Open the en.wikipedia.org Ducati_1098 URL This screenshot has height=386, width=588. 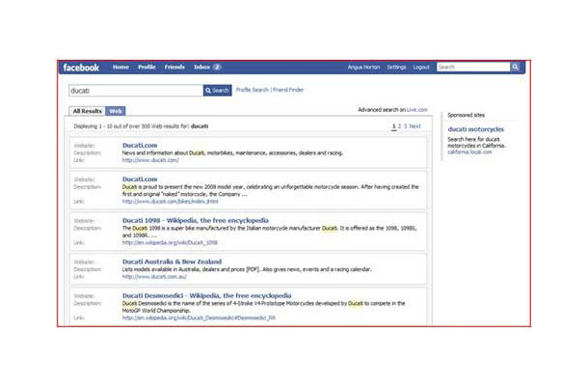pyautogui.click(x=170, y=243)
